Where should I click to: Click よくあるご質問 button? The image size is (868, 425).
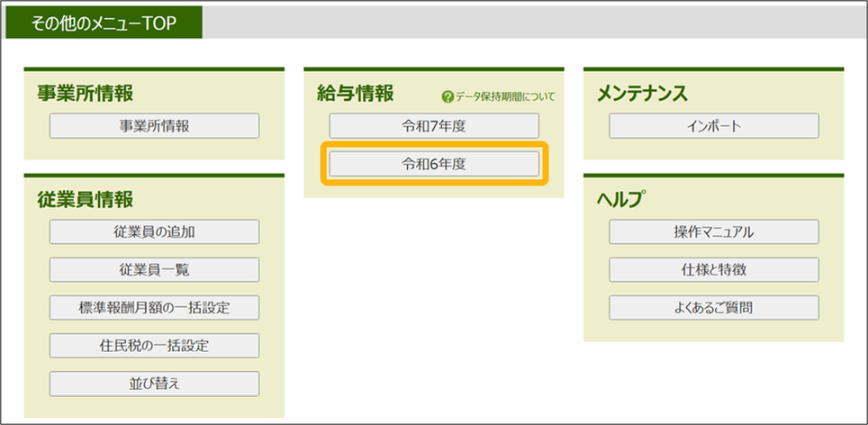pos(713,307)
